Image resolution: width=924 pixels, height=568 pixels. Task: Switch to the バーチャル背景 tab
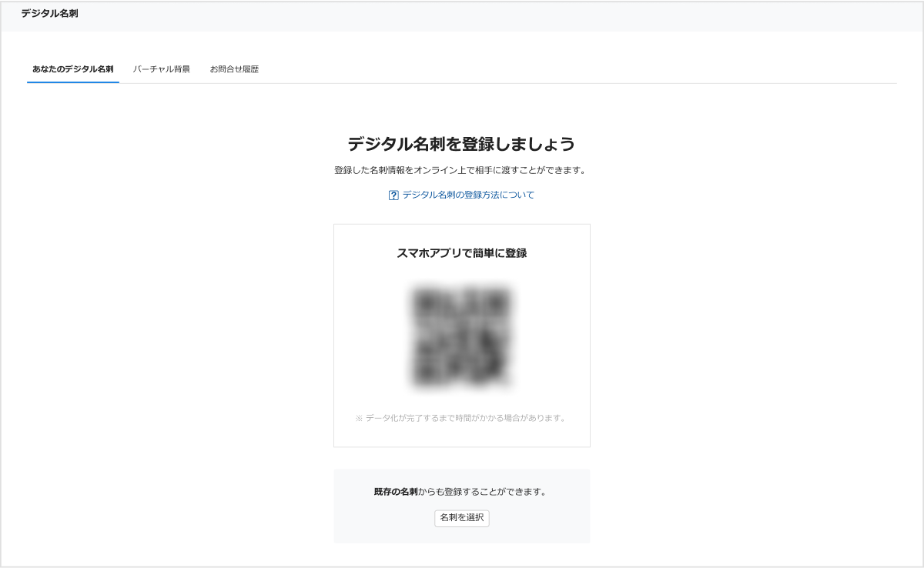(162, 69)
